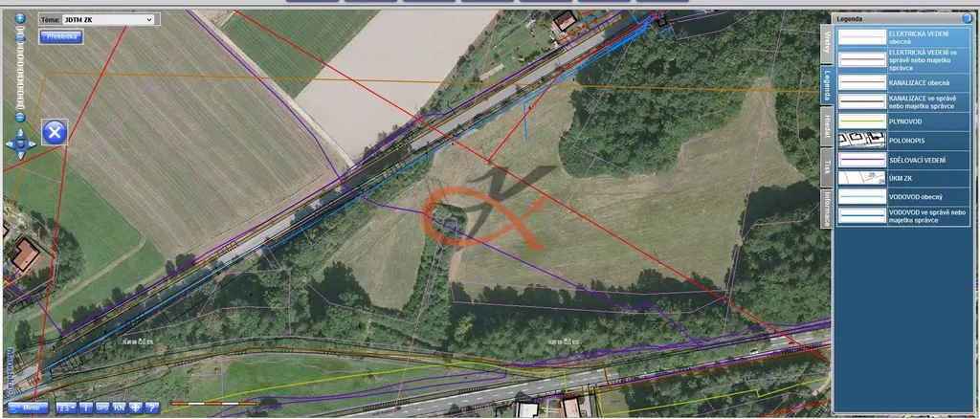Click the Přehledka button
Image resolution: width=980 pixels, height=419 pixels.
(x=60, y=36)
